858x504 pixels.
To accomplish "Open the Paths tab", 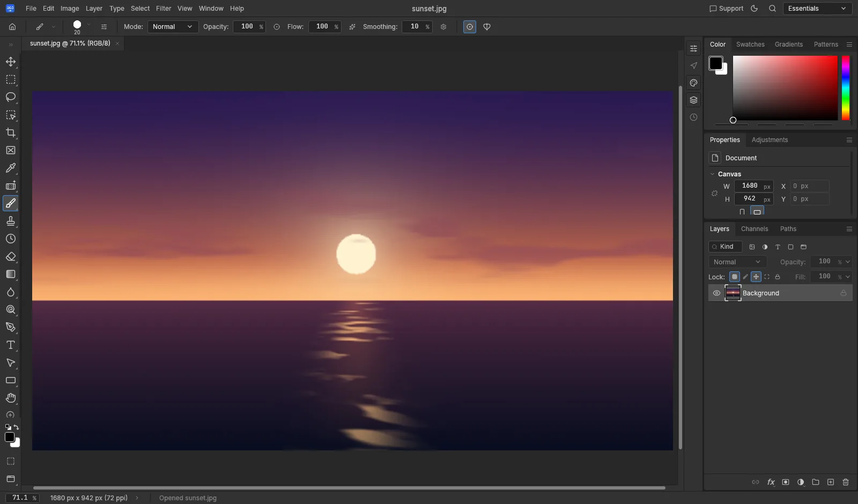I will [x=788, y=229].
